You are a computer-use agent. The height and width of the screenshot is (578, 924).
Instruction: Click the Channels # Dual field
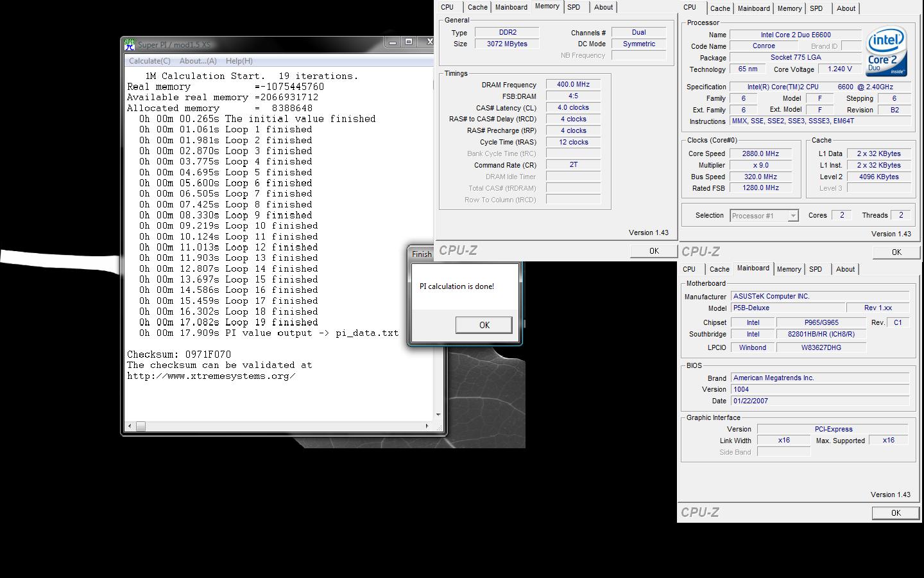point(638,32)
